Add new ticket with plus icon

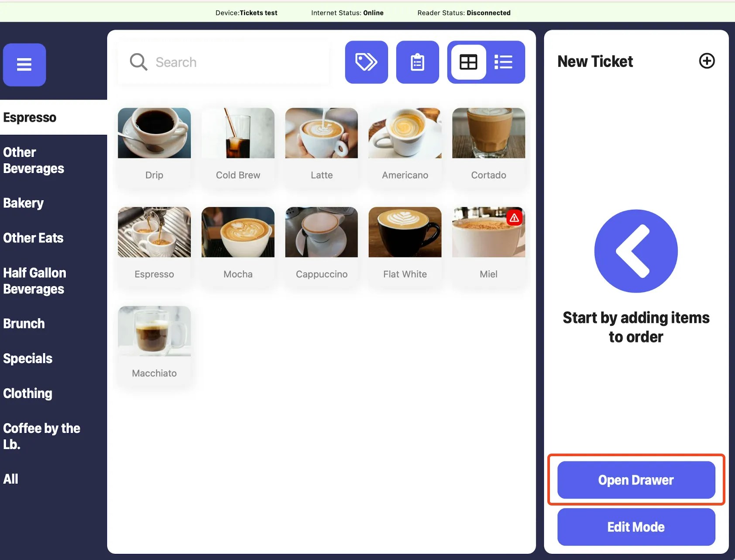[707, 61]
